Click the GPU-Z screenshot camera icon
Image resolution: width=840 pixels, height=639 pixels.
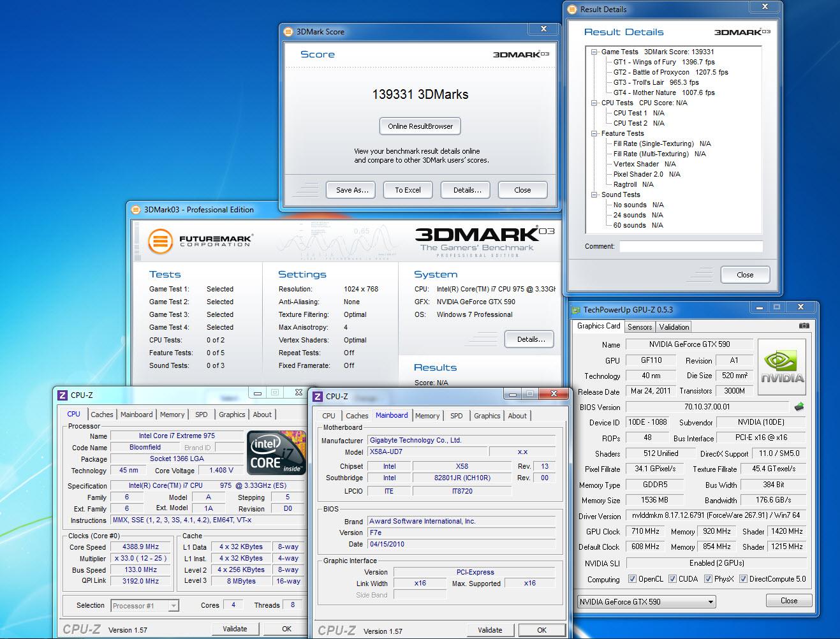coord(804,326)
